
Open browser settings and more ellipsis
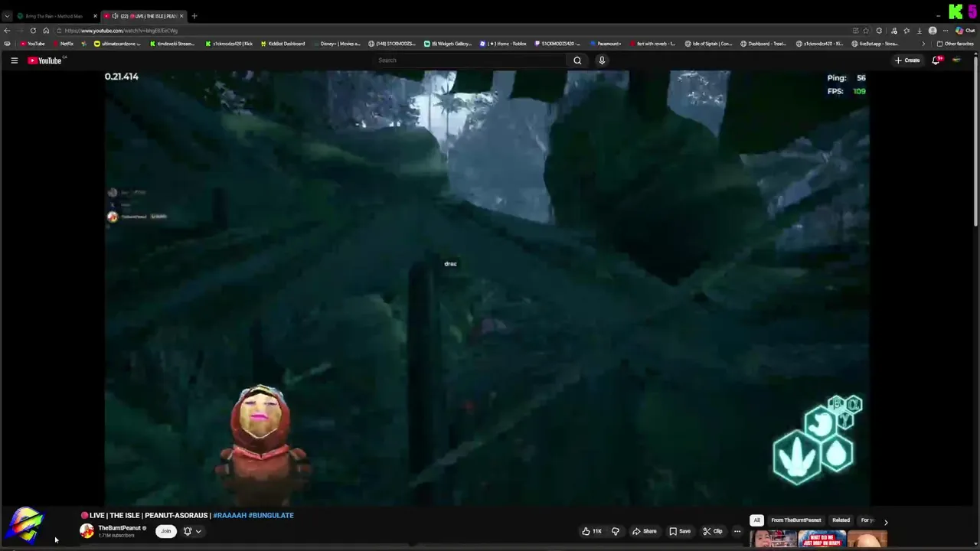(946, 31)
